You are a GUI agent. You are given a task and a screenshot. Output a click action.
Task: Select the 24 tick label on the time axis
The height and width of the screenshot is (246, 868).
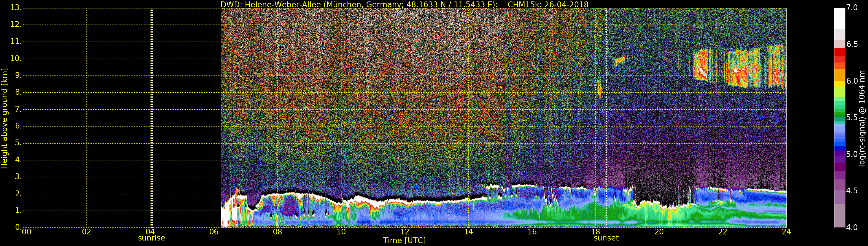(786, 232)
